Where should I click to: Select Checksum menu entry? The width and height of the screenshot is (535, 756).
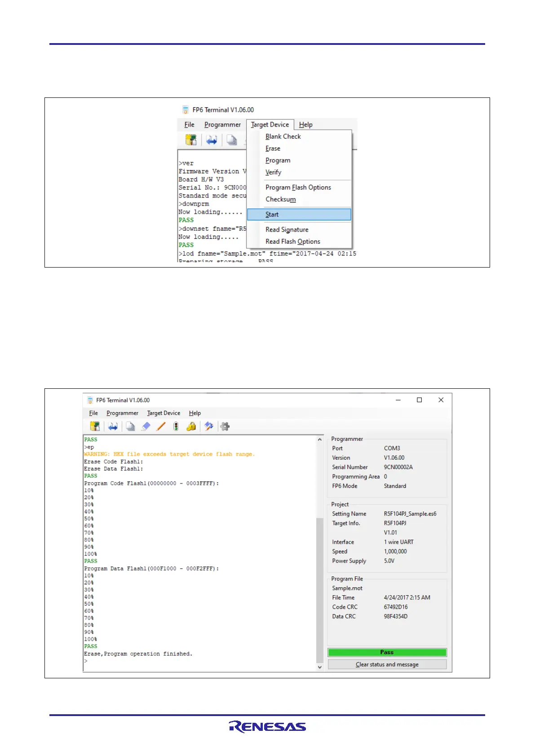[x=299, y=199]
